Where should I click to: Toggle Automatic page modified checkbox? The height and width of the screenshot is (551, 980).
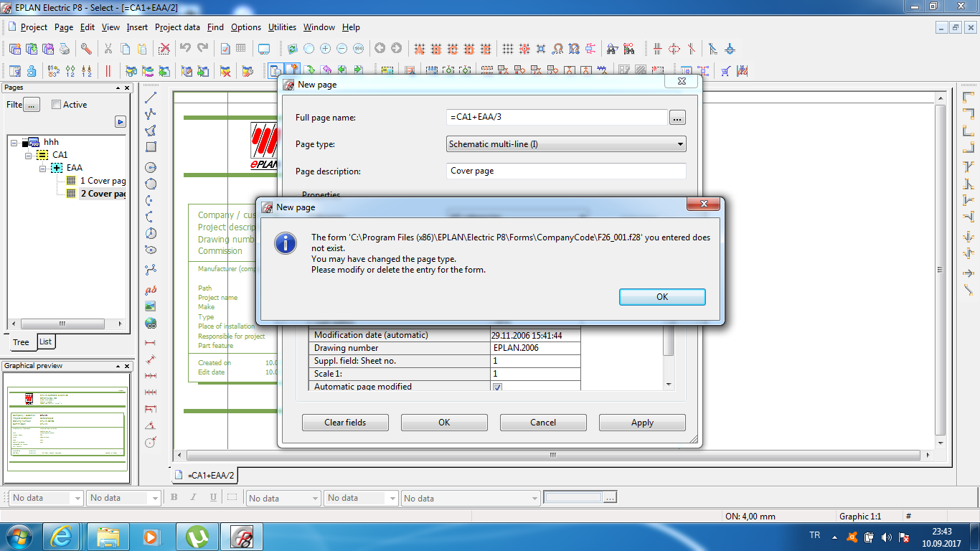click(497, 387)
